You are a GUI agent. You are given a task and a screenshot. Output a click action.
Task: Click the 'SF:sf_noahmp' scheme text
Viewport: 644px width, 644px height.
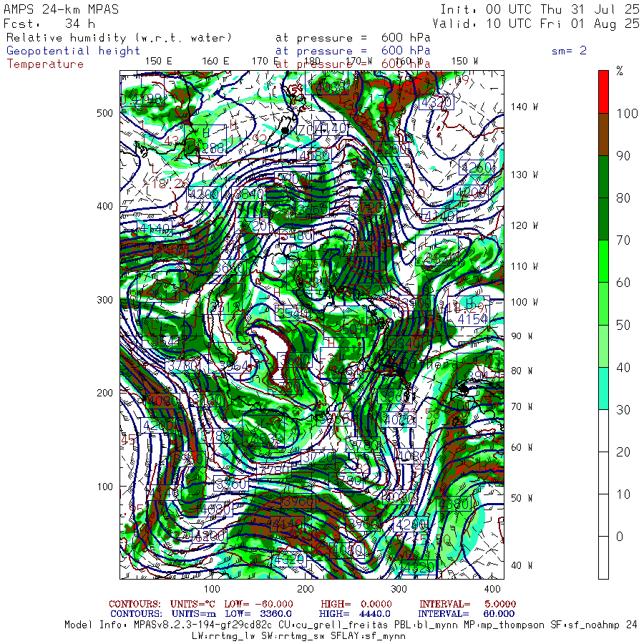(585, 625)
